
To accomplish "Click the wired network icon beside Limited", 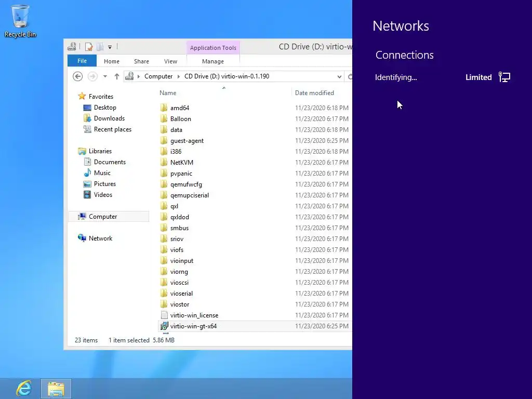I will [504, 77].
